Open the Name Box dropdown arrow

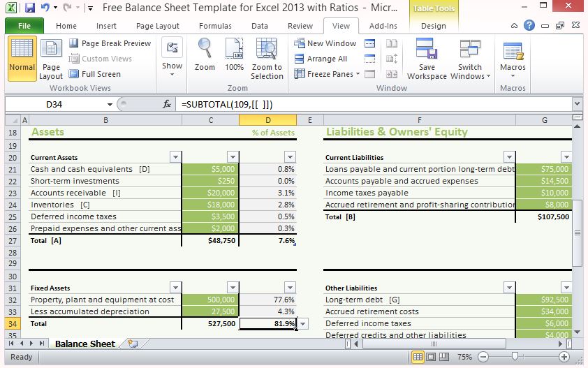pyautogui.click(x=110, y=104)
